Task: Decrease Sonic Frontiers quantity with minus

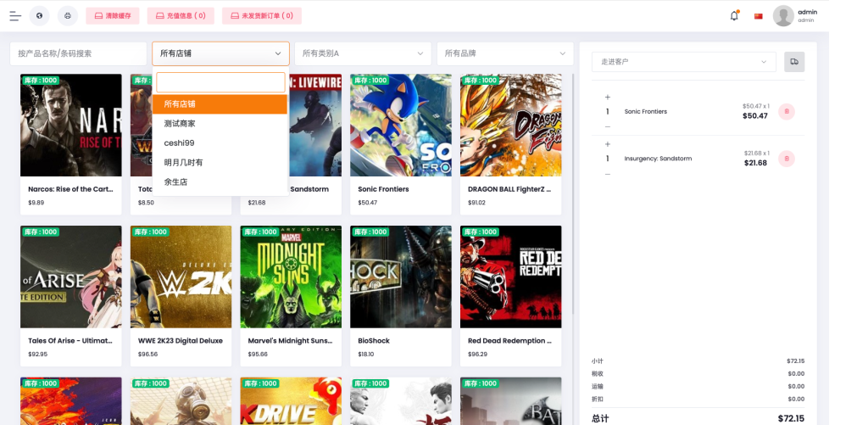Action: tap(607, 126)
